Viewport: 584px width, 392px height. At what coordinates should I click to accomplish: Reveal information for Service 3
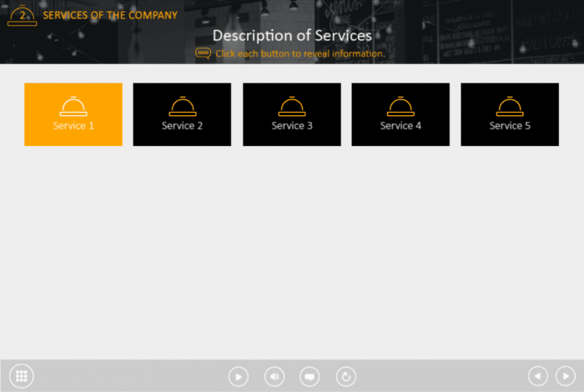[x=291, y=115]
